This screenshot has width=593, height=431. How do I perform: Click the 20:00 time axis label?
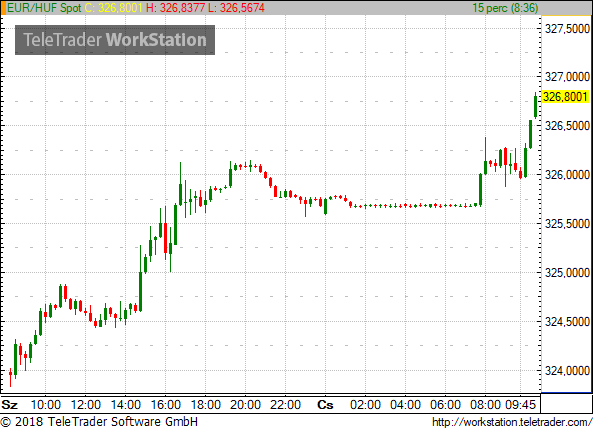pyautogui.click(x=245, y=405)
